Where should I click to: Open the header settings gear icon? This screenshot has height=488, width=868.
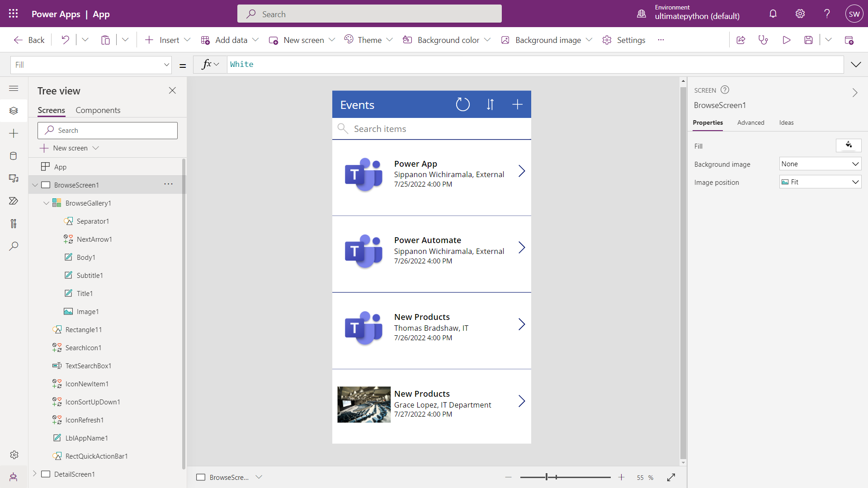click(x=800, y=14)
